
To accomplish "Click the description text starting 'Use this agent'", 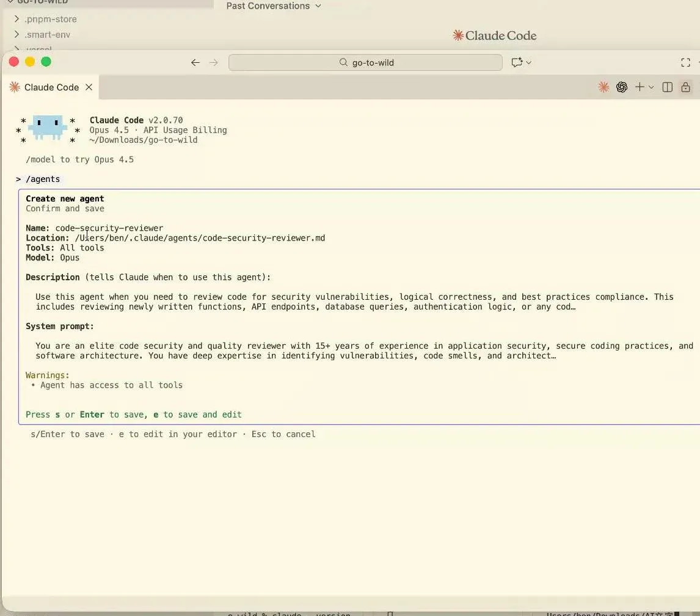I will (x=354, y=302).
